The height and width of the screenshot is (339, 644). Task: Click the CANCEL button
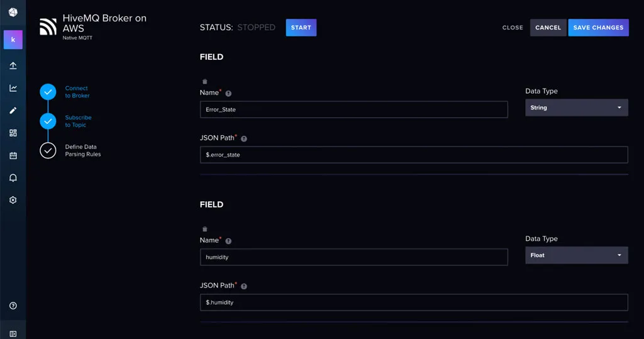click(548, 28)
